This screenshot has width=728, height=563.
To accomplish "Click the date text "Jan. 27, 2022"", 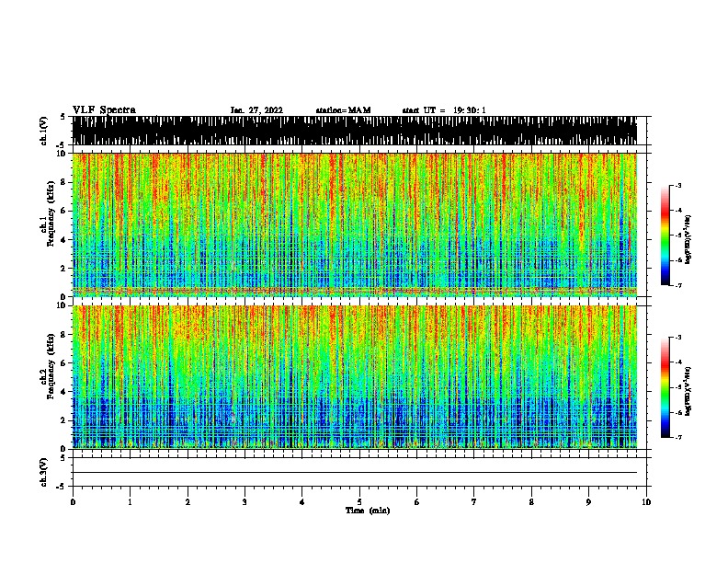I will click(x=256, y=110).
